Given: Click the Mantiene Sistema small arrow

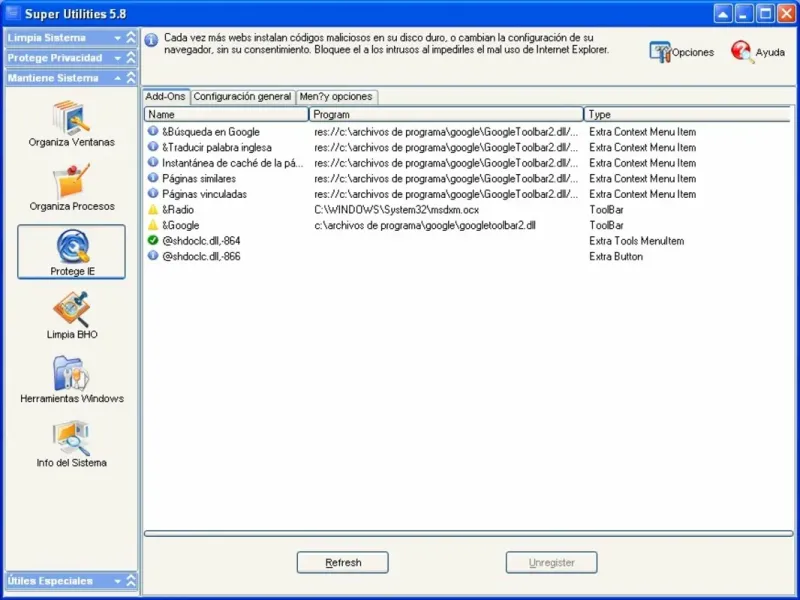Looking at the screenshot, I should [118, 78].
